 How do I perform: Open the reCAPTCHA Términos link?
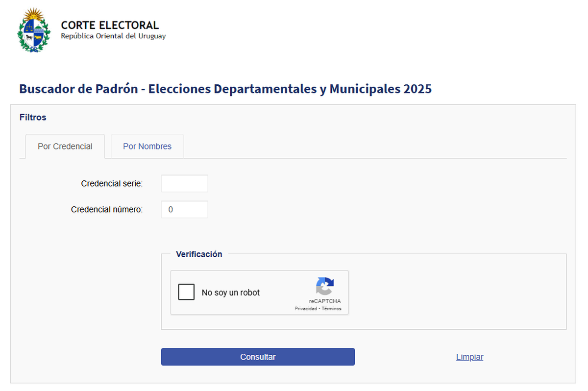coord(332,309)
